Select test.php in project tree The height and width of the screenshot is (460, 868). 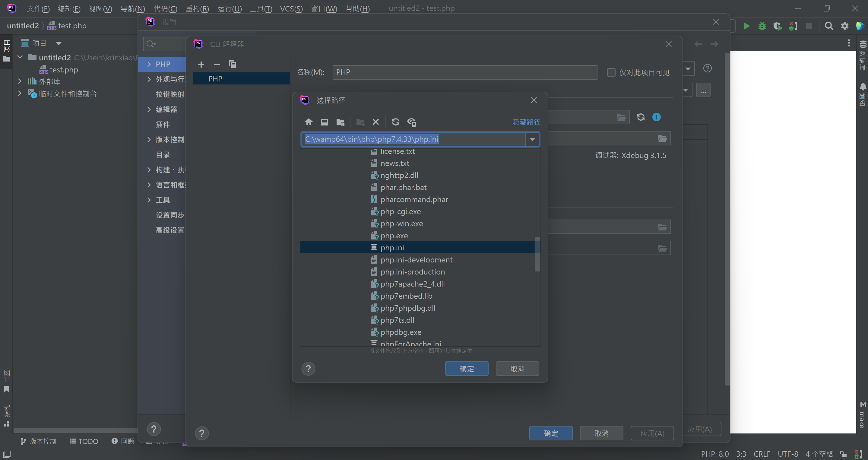[x=64, y=70]
